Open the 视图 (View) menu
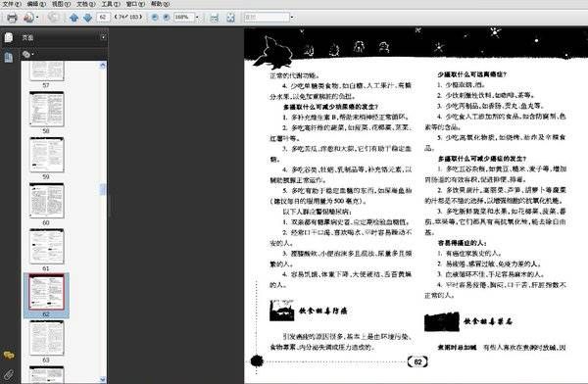 (61, 4)
